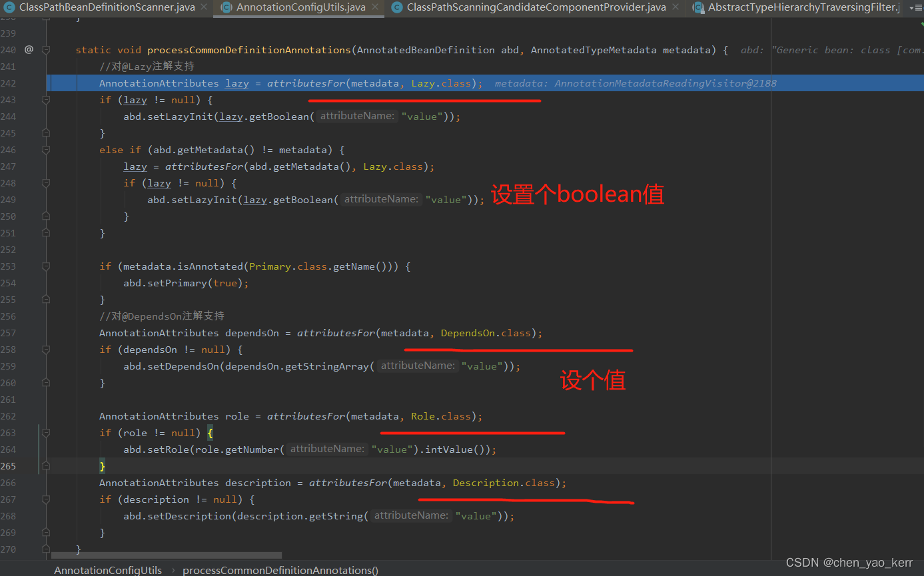Viewport: 924px width, 576px height.
Task: Click abd.setRole on line 264
Action: (156, 449)
